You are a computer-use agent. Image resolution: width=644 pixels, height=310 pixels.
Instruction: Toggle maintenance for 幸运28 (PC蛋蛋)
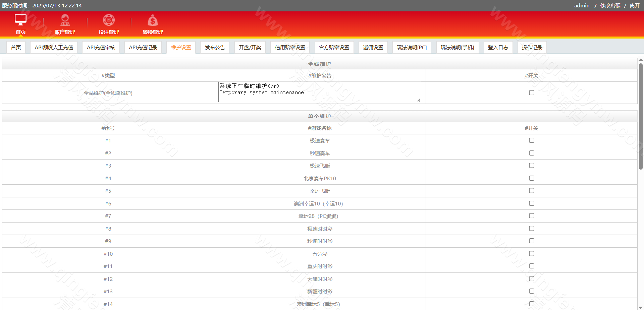coord(532,216)
